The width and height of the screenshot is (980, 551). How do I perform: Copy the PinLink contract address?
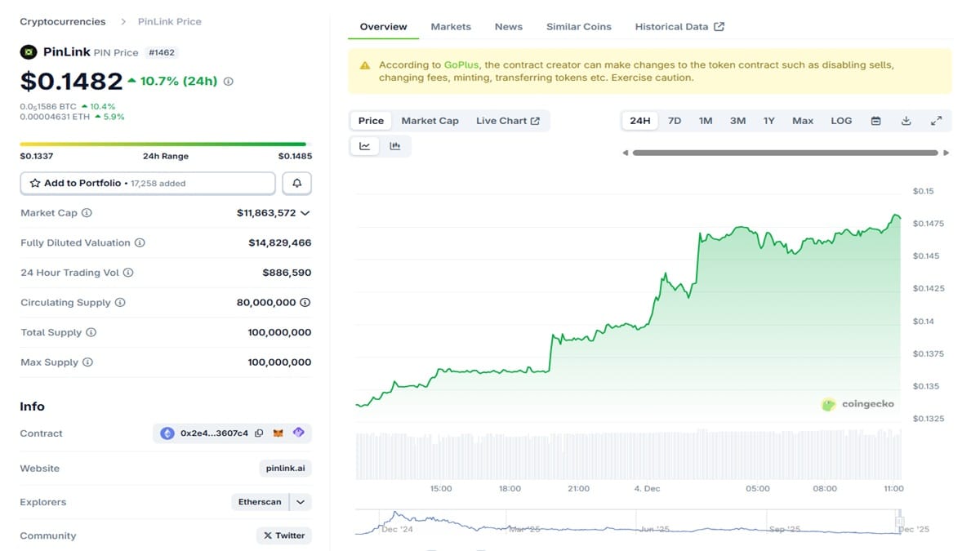(259, 433)
